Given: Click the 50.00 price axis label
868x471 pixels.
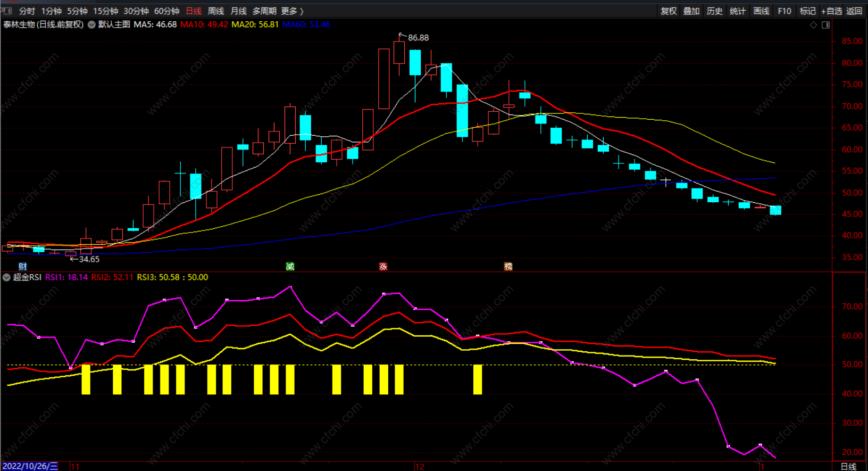Looking at the screenshot, I should point(852,193).
